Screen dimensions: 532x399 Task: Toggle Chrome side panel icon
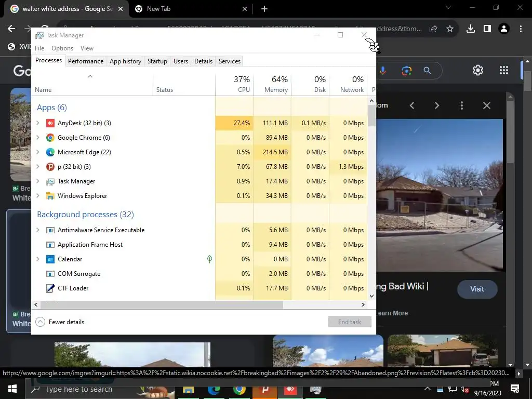[x=487, y=29]
